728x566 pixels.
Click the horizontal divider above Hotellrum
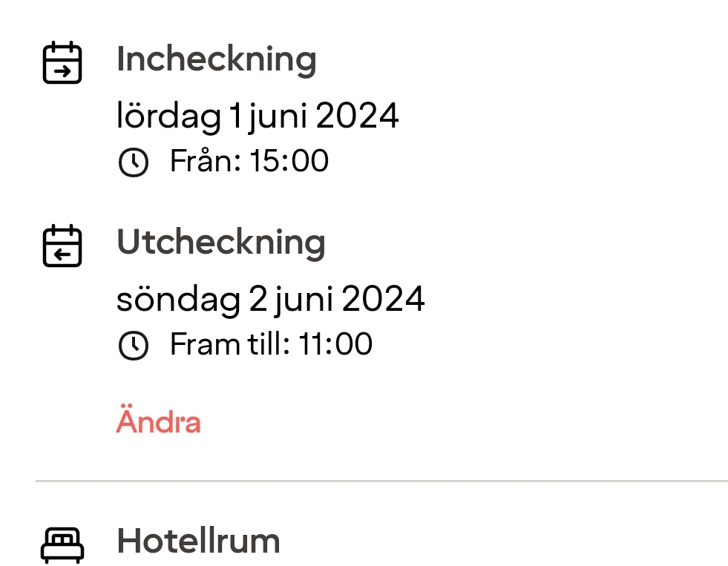(x=381, y=481)
